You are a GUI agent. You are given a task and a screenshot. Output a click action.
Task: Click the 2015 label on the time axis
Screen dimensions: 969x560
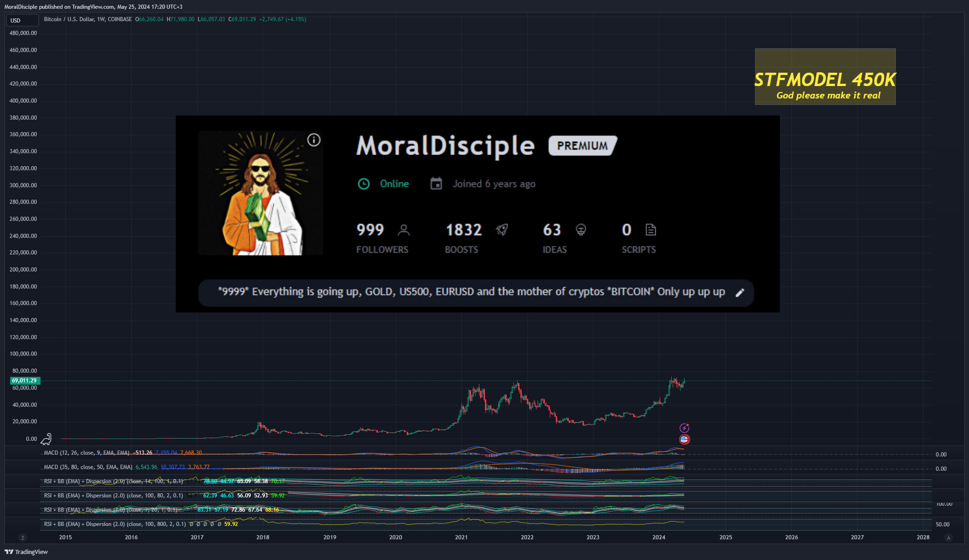click(x=65, y=537)
